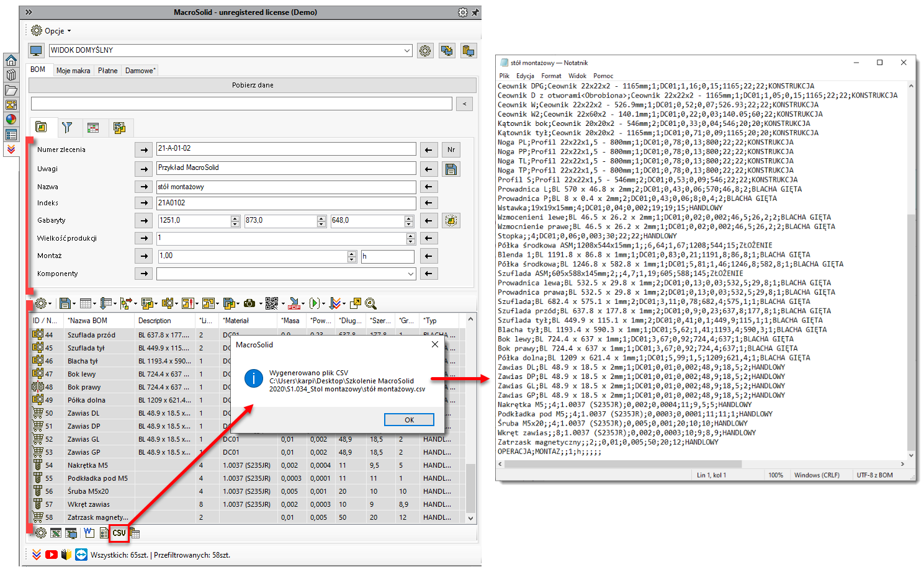Viewport: 924px width, 575px height.
Task: Expand red double-chevron in left sidebar
Action: coord(11,149)
